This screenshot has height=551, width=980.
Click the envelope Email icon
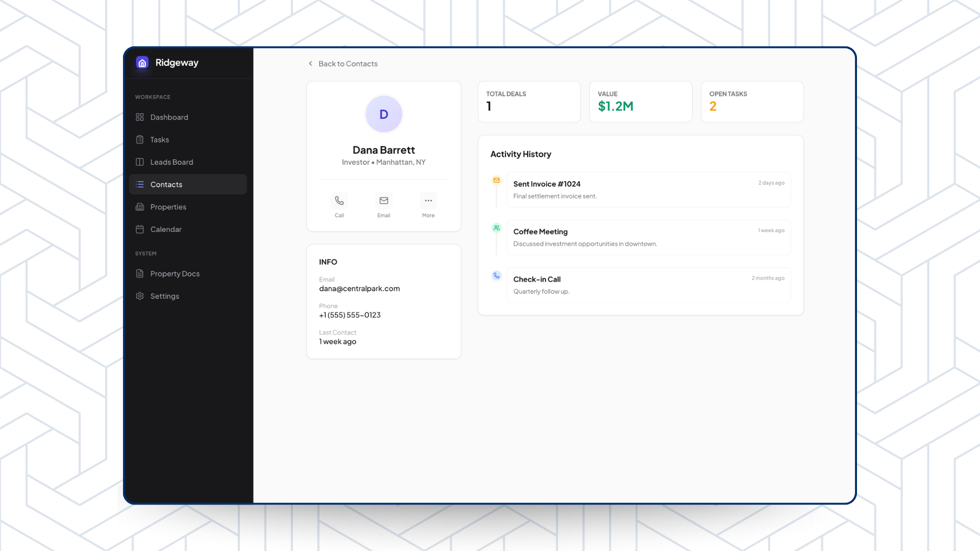click(x=384, y=201)
